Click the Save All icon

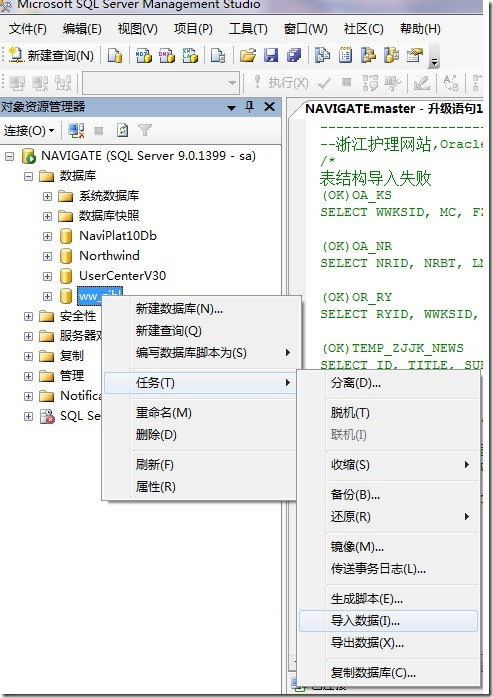click(x=294, y=56)
